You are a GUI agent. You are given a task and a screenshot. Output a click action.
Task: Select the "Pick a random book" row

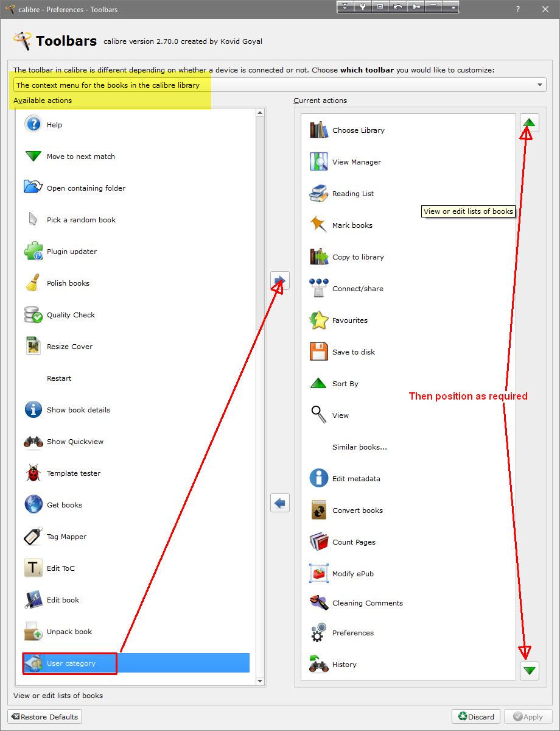[x=136, y=219]
